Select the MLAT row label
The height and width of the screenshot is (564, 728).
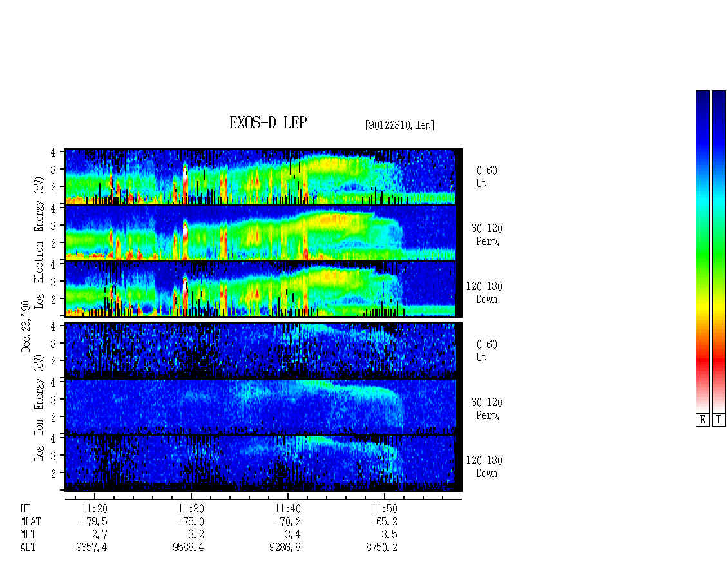pos(30,521)
